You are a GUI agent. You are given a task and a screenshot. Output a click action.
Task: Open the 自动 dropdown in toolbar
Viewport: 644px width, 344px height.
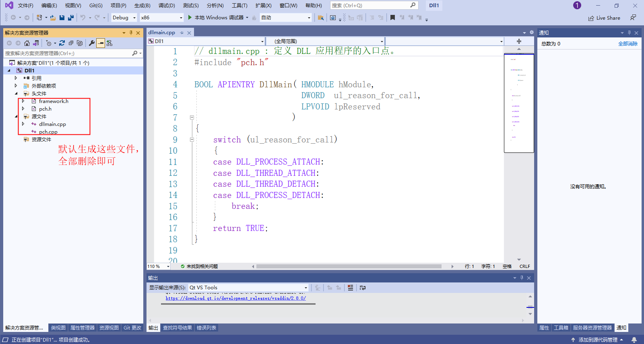click(x=285, y=18)
